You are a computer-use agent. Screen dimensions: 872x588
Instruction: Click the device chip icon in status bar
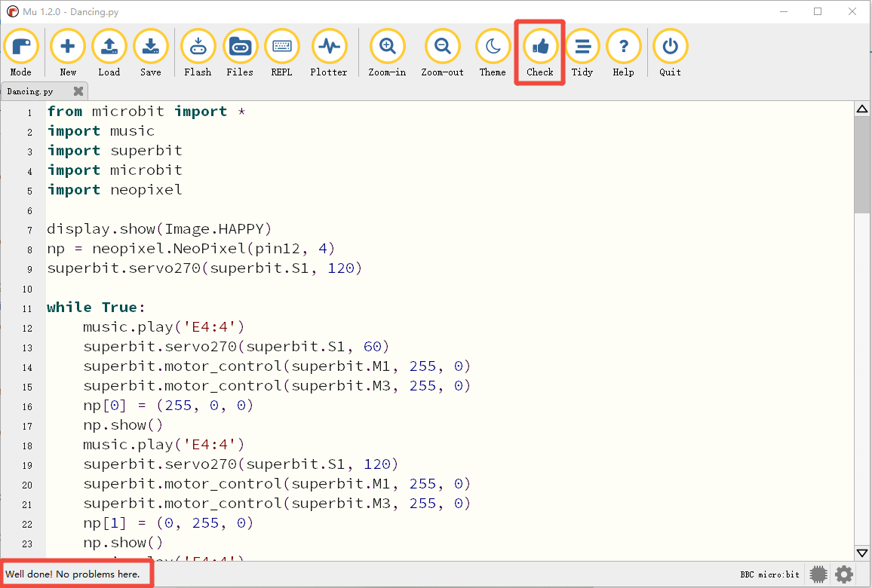818,574
